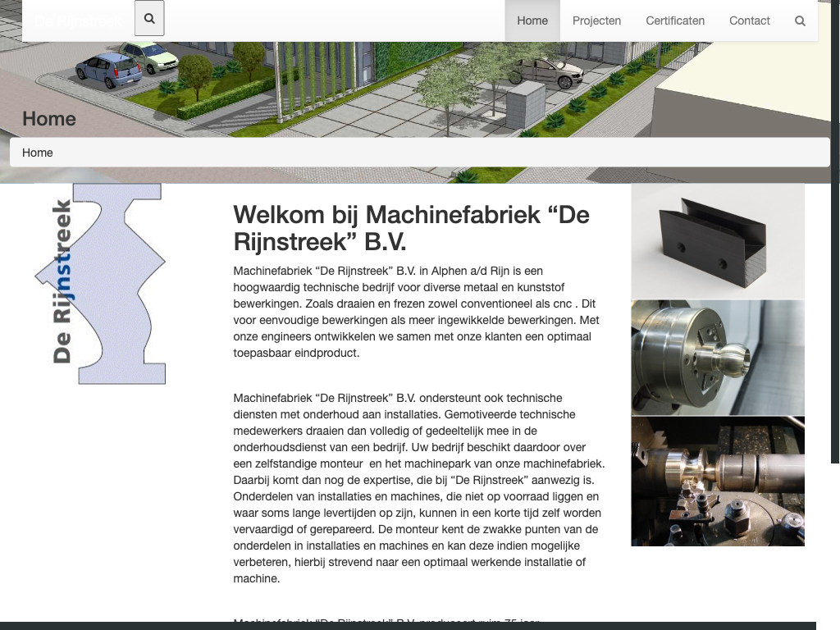
Task: Go to the Certificaten menu item
Action: (674, 21)
